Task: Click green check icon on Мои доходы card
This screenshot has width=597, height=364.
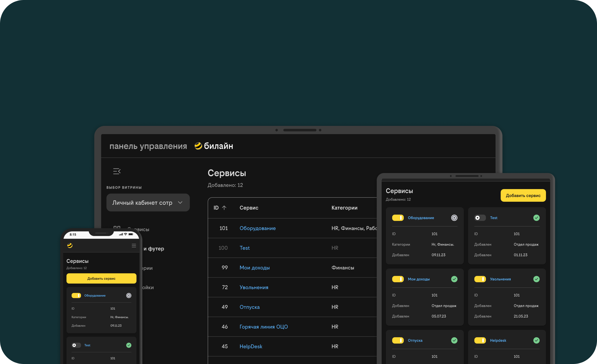Action: (454, 279)
